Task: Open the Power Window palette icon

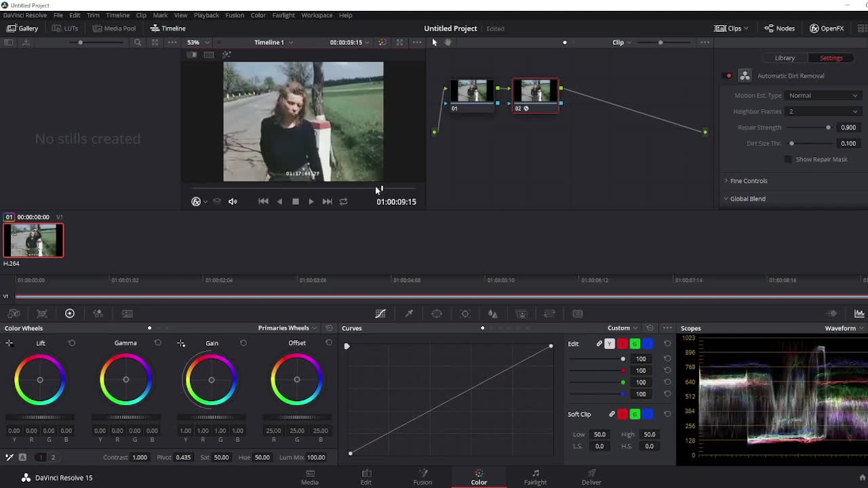Action: coord(437,313)
